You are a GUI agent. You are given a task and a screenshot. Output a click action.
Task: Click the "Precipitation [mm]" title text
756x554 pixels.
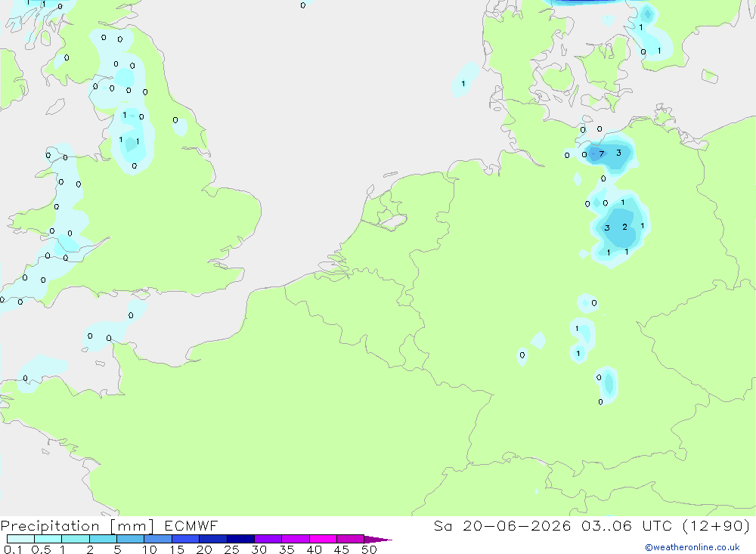click(77, 526)
